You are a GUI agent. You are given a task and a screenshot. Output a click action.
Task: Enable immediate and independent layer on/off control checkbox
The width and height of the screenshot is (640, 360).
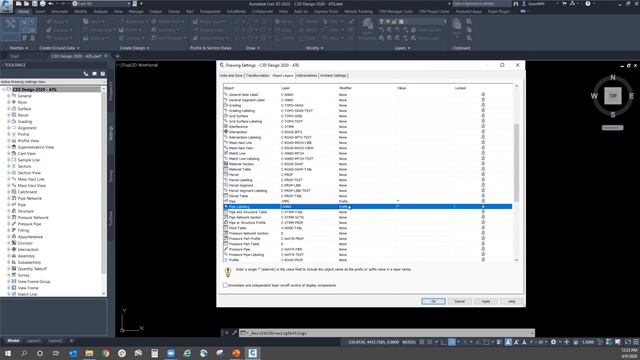(x=225, y=285)
